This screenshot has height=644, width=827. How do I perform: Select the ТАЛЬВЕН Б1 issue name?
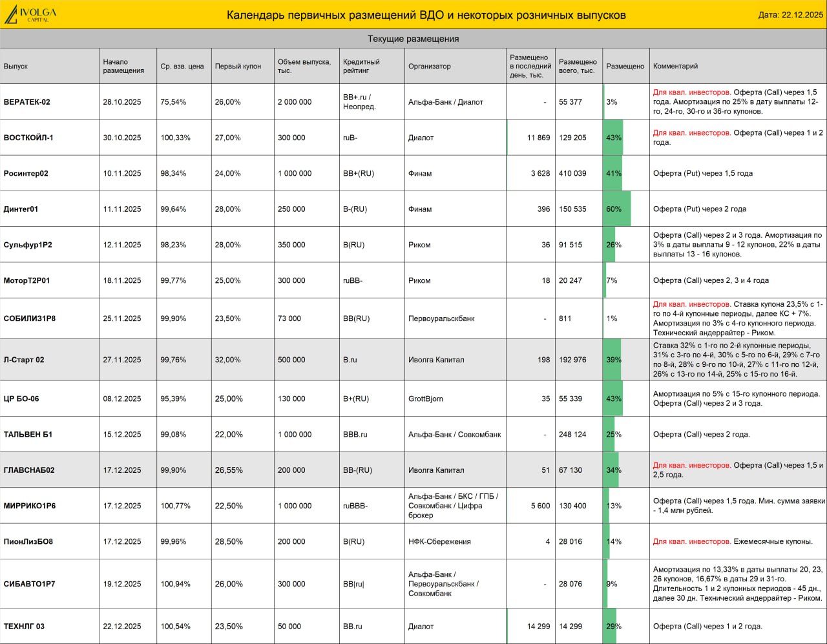pos(28,435)
